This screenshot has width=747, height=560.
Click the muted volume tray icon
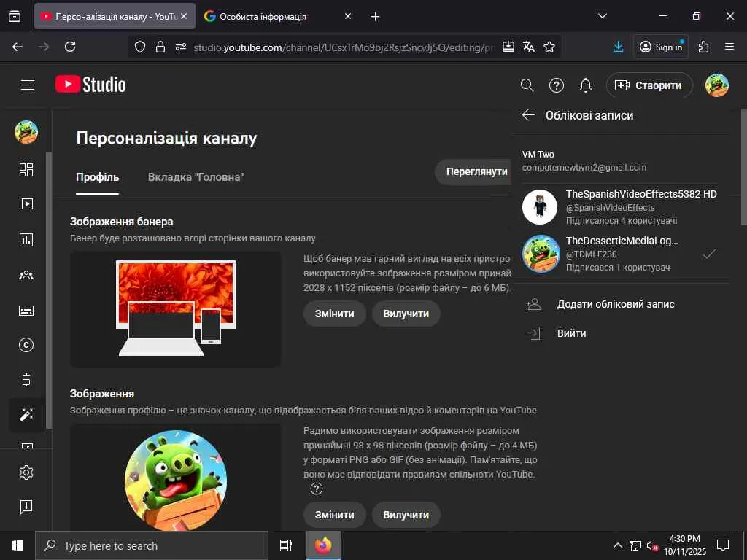coord(652,545)
